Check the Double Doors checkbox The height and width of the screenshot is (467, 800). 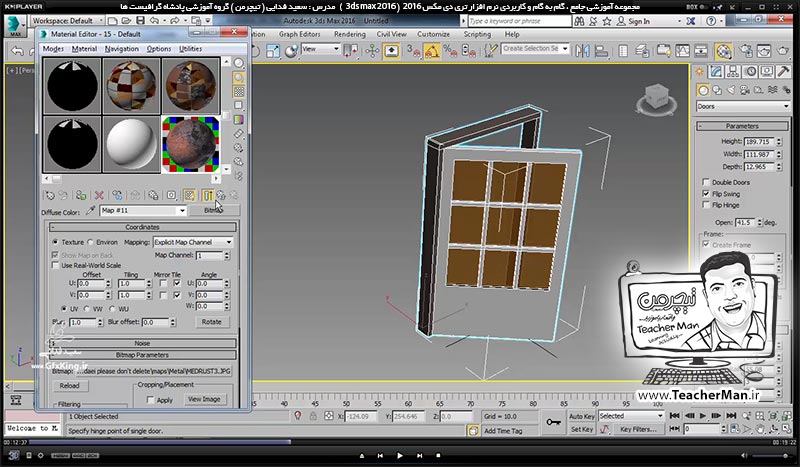tap(706, 182)
